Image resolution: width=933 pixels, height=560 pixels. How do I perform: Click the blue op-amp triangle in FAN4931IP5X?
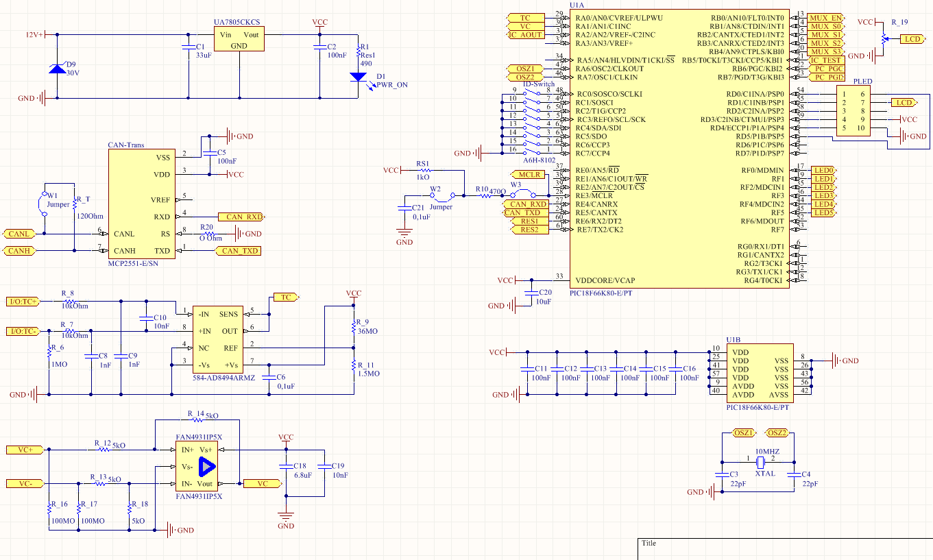pyautogui.click(x=206, y=467)
